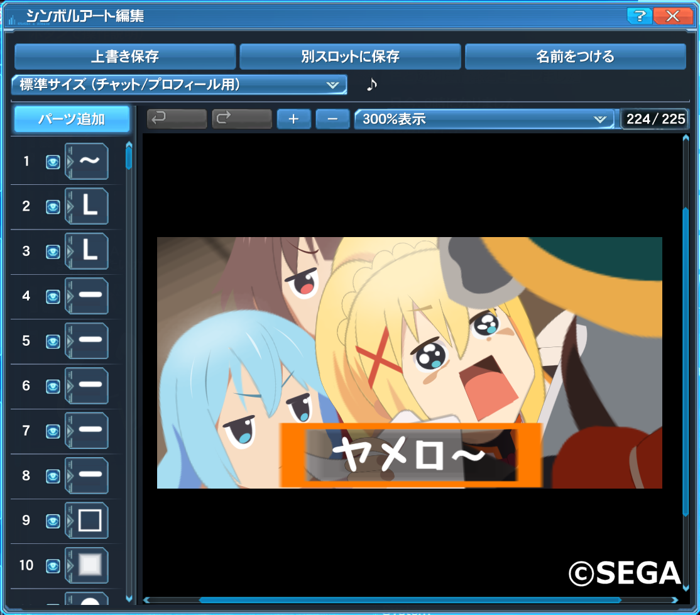Click 別スロットに保存 to save to another slot
The width and height of the screenshot is (700, 615).
click(350, 56)
